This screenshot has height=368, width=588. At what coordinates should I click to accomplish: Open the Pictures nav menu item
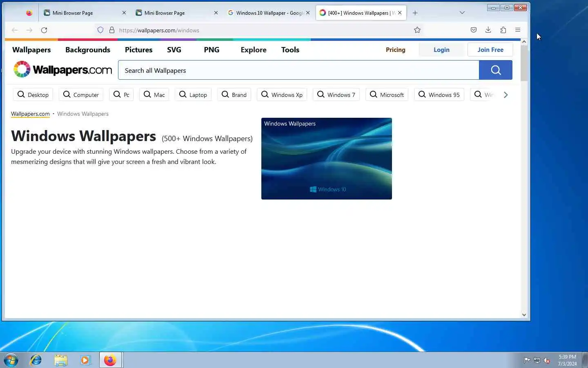click(x=138, y=49)
